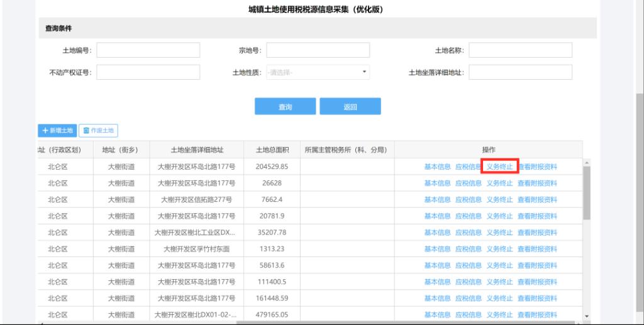644x325 pixels.
Task: Focus the 宗地号 text box
Action: coord(318,50)
